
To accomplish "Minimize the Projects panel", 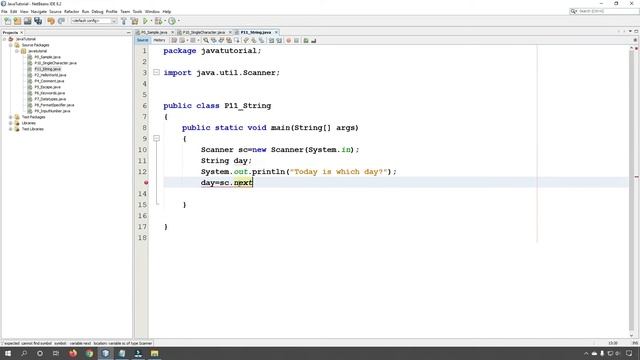I will [129, 33].
